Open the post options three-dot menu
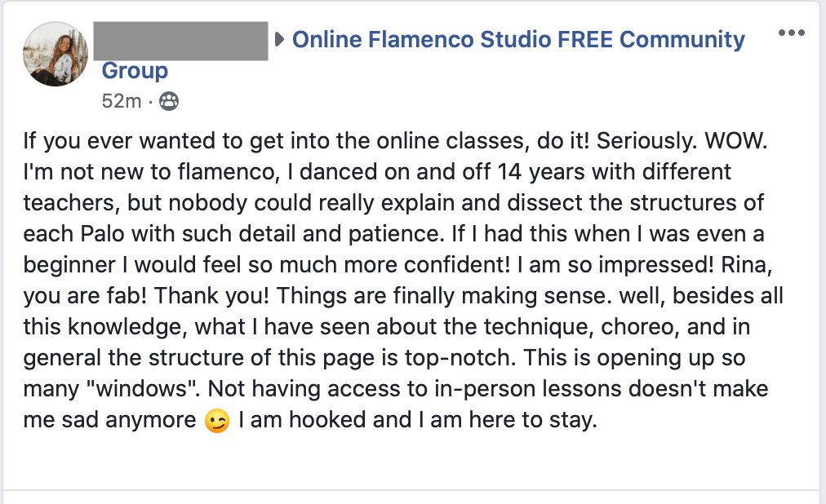Image resolution: width=826 pixels, height=504 pixels. point(792,33)
